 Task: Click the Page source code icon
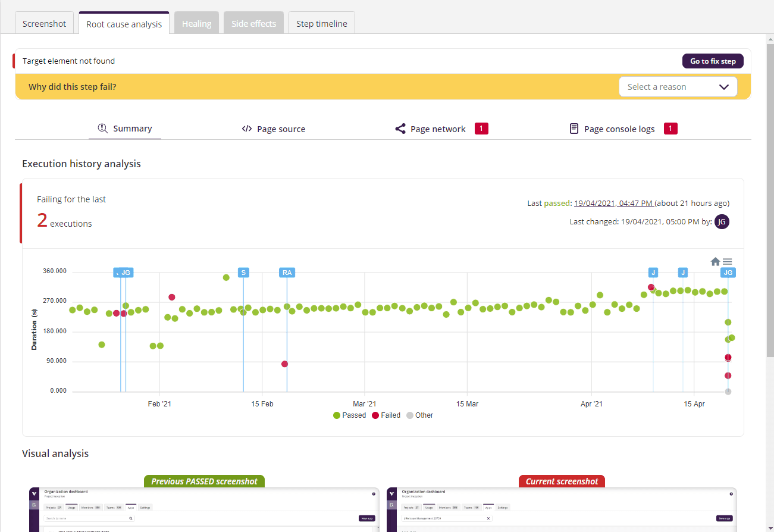point(247,129)
